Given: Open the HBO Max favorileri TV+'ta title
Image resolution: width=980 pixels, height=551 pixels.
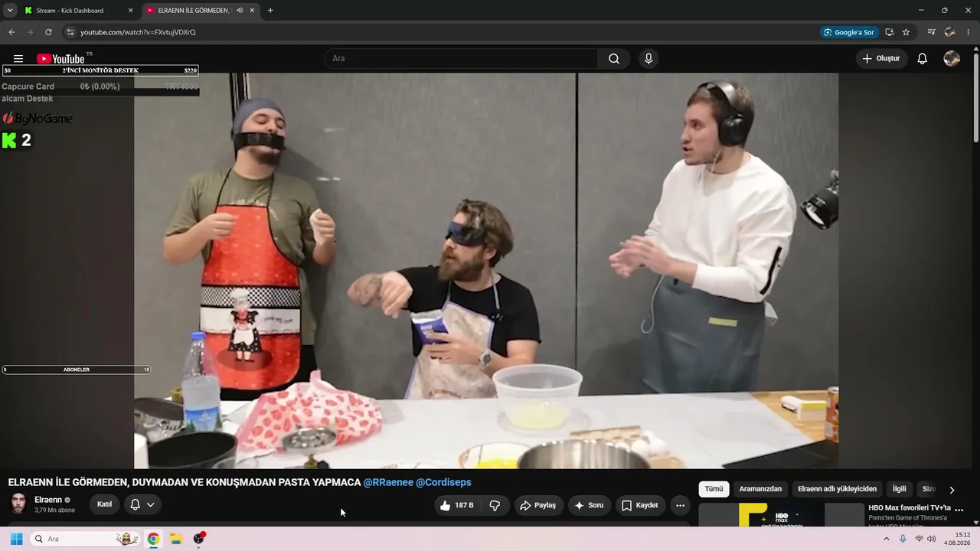Looking at the screenshot, I should [x=910, y=507].
